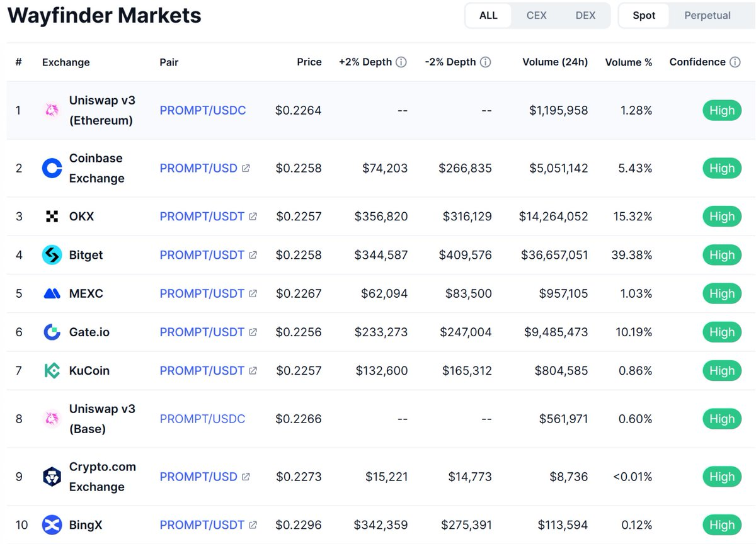Sort by the Volume (24h) column header

[x=555, y=62]
